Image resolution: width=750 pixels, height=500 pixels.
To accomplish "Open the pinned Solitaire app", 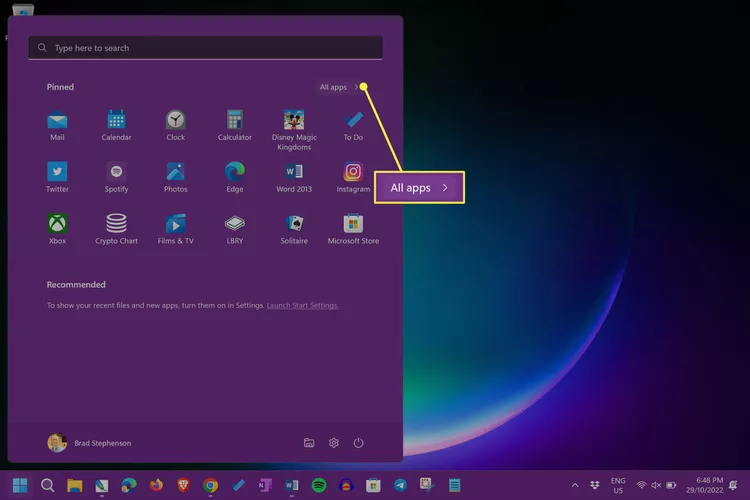I will (x=294, y=228).
